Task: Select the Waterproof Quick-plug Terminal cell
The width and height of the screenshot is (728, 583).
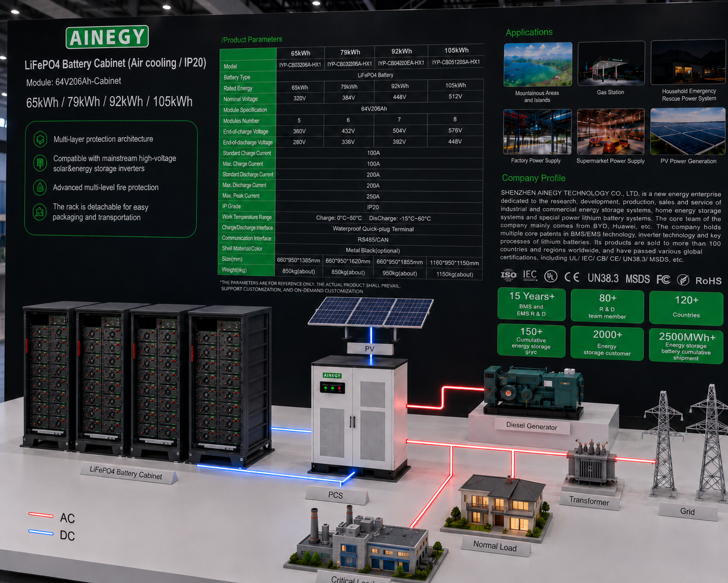Action: coord(373,229)
